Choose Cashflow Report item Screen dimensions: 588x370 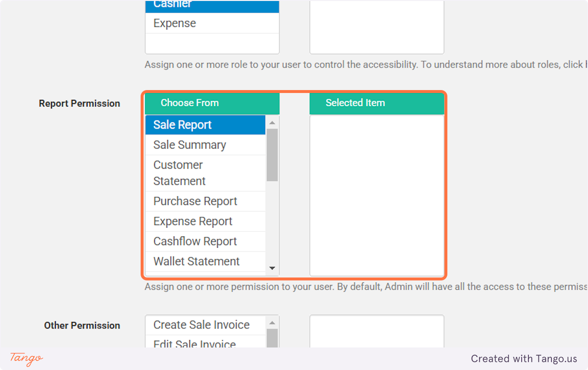pyautogui.click(x=205, y=241)
